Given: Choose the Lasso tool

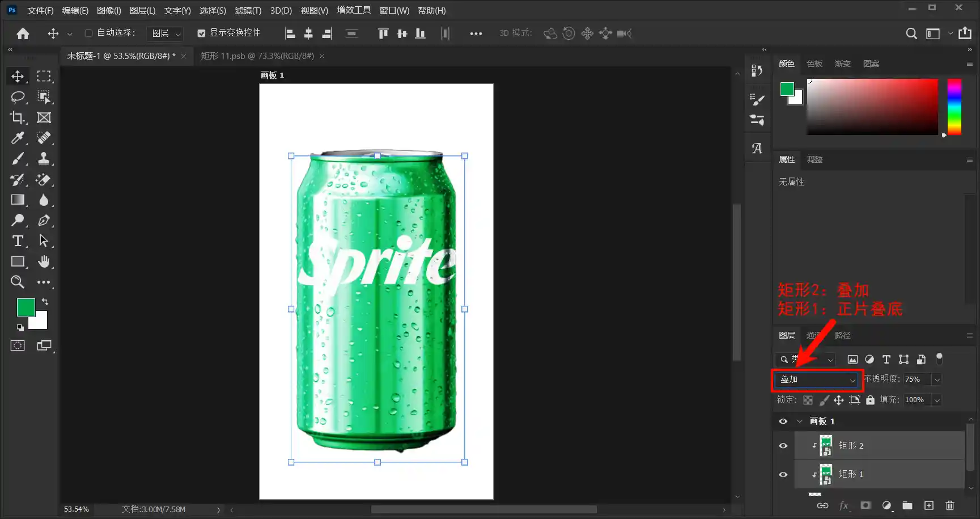Looking at the screenshot, I should [x=18, y=97].
